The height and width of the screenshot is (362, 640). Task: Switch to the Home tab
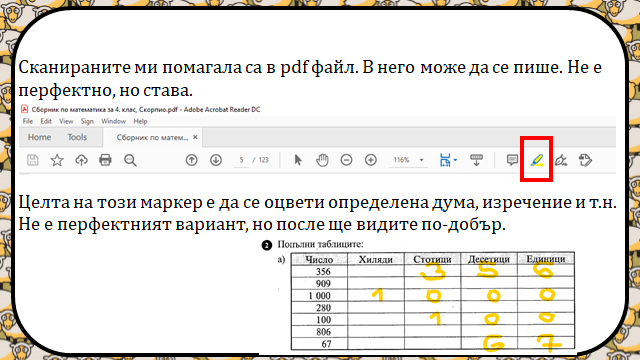pyautogui.click(x=39, y=137)
